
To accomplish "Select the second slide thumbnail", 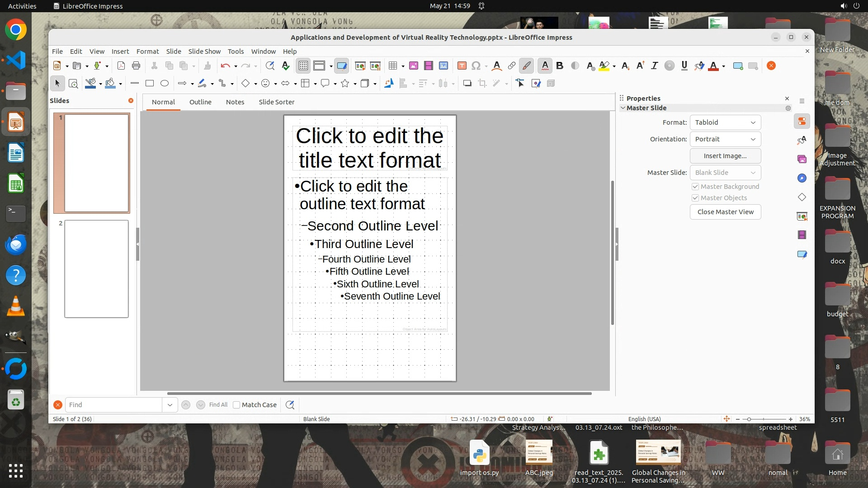I will coord(96,269).
